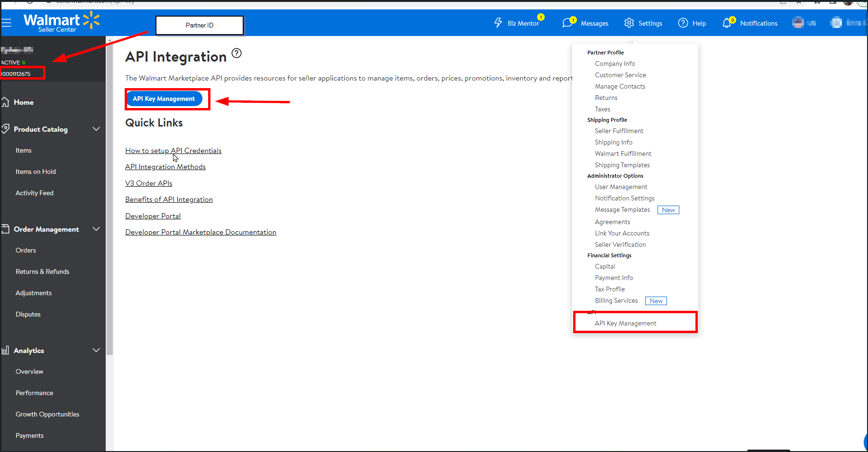Click the Partner ID field
The height and width of the screenshot is (452, 868).
[199, 25]
